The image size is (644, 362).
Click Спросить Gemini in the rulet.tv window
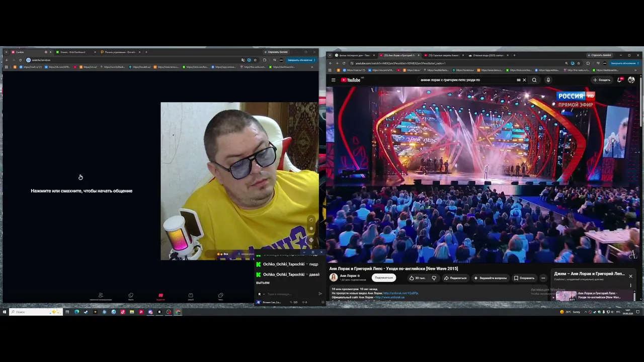click(x=276, y=52)
